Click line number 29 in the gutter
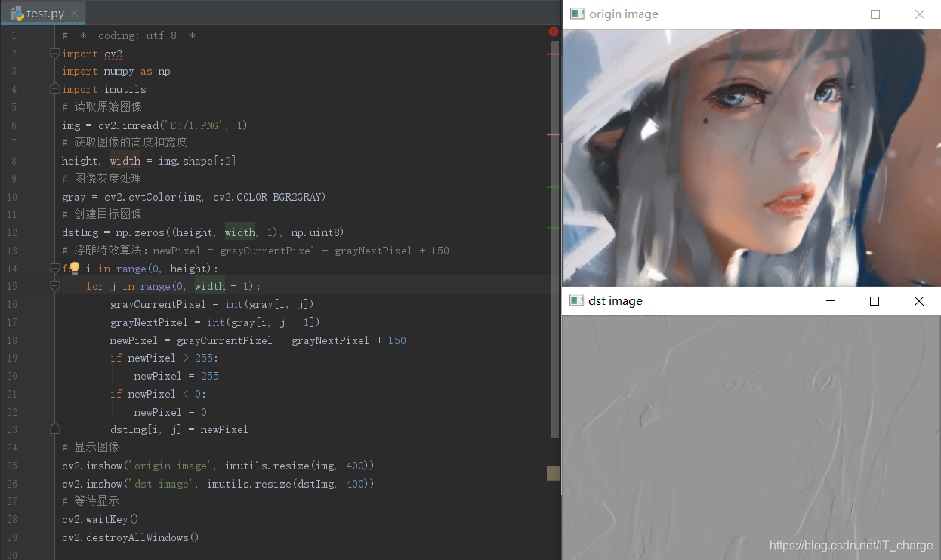 point(12,537)
